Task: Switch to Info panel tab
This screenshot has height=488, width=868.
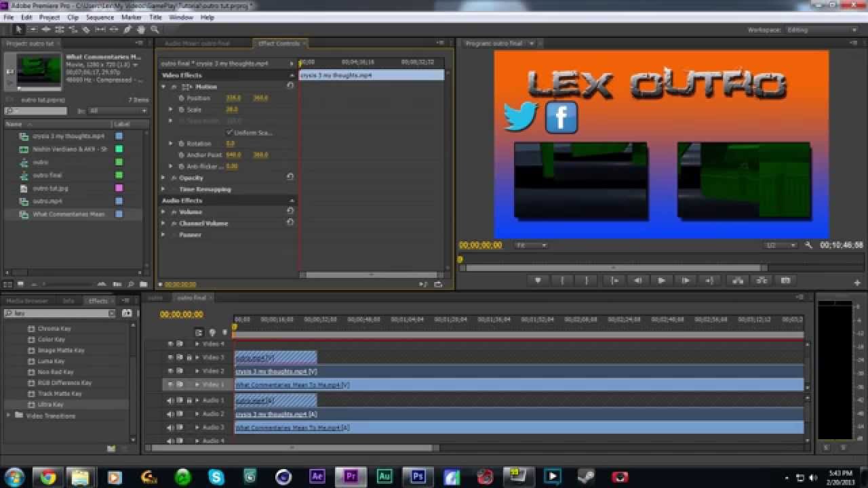Action: (x=68, y=300)
